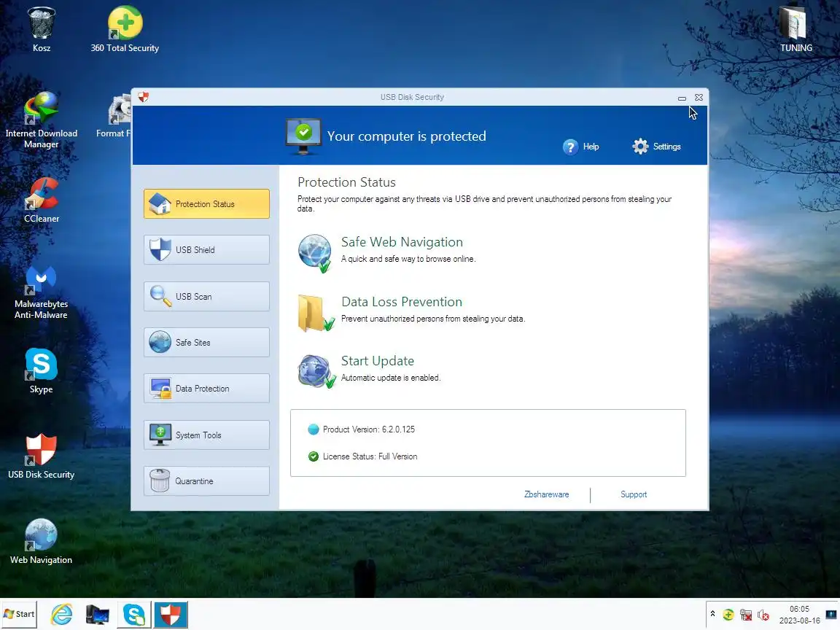The width and height of the screenshot is (840, 630).
Task: Select the CCleaner desktop icon
Action: point(42,201)
